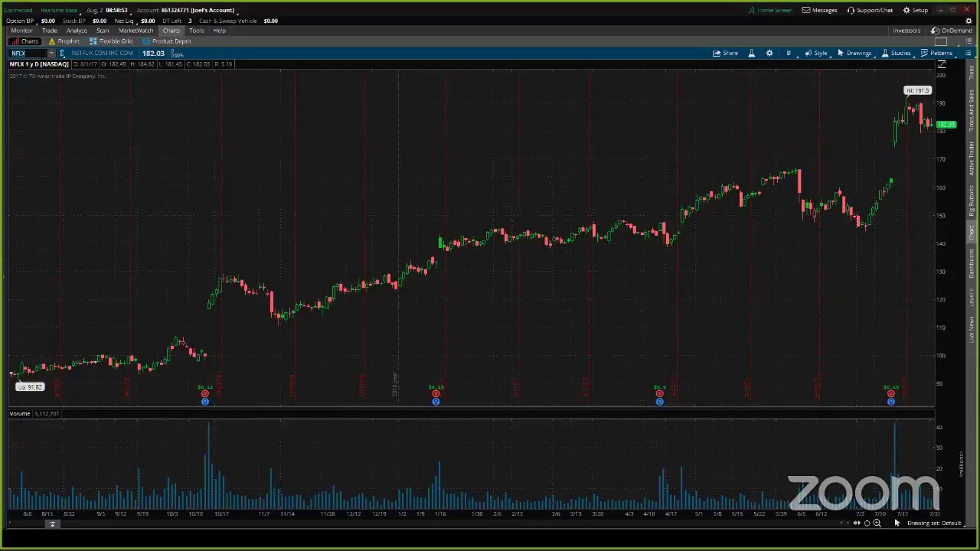Open the Tools tab
980x551 pixels.
[x=196, y=31]
